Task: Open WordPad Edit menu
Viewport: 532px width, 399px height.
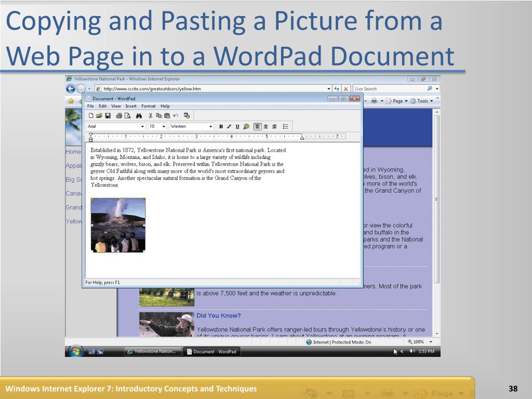Action: coord(103,106)
